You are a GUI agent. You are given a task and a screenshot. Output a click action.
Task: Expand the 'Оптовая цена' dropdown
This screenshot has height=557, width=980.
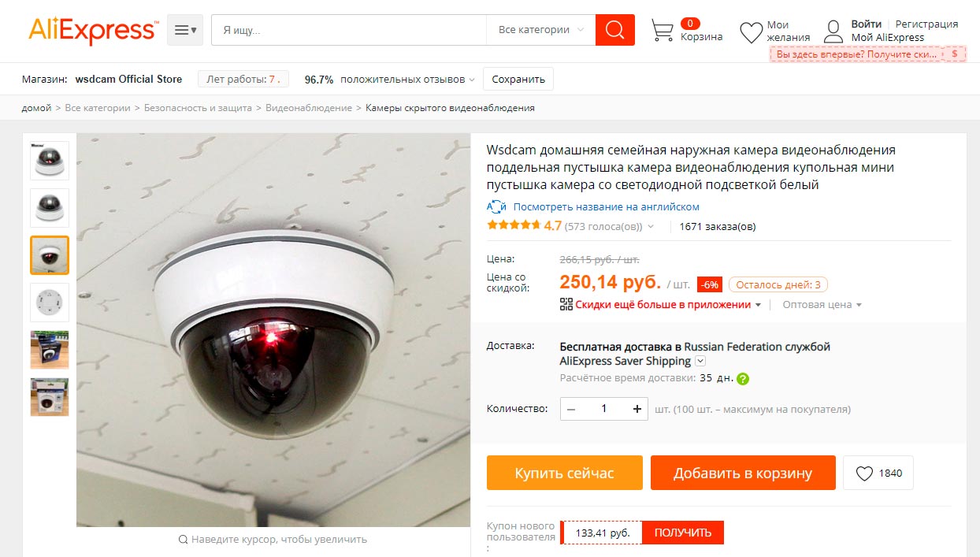[x=822, y=304]
